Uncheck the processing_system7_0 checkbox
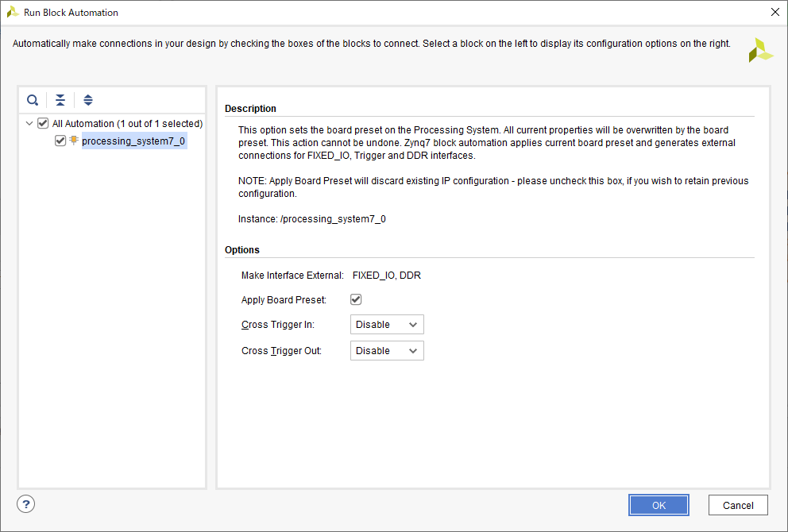 pyautogui.click(x=60, y=141)
